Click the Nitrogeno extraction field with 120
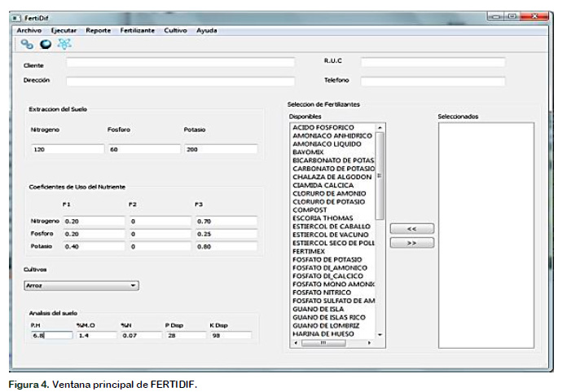Viewport: 567px width, 392px height. click(68, 149)
